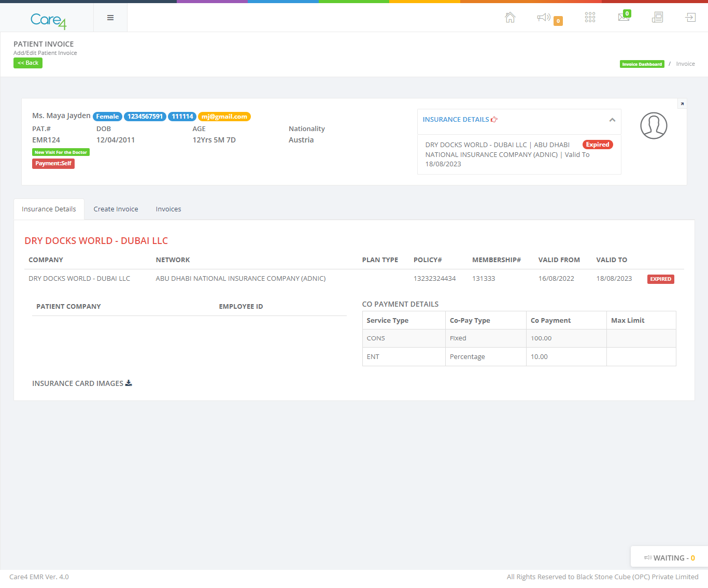Click the 10.00 co payment value

click(539, 357)
